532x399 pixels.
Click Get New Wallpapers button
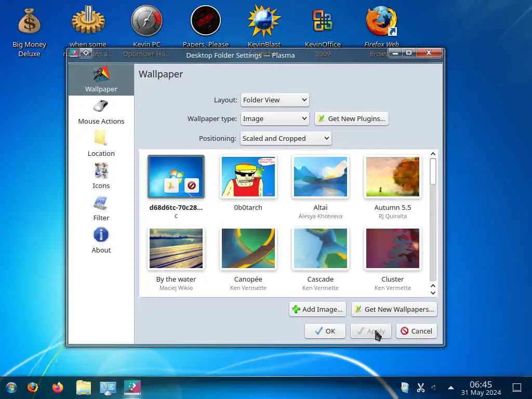(x=394, y=310)
